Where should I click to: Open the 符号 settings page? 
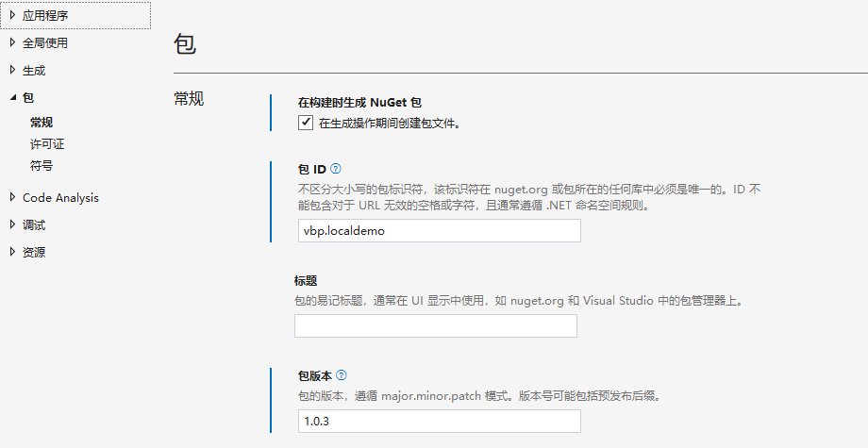coord(42,166)
